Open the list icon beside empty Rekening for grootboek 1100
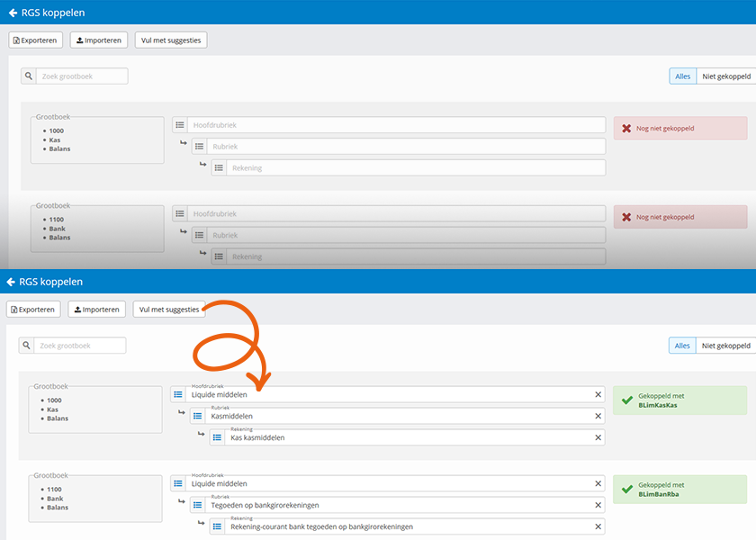756x540 pixels. tap(219, 256)
